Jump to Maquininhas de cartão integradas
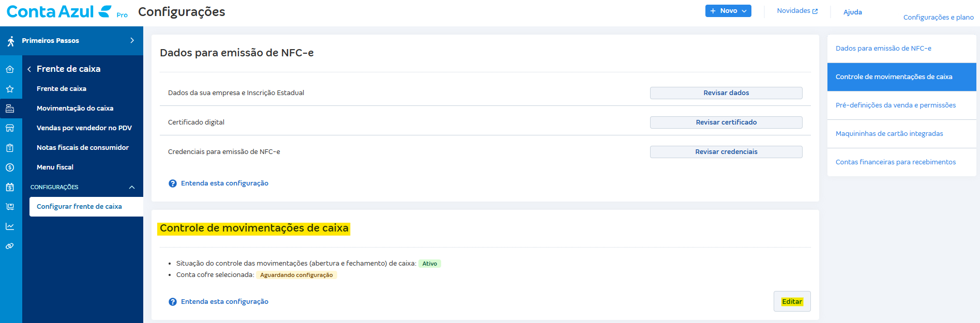The image size is (980, 323). click(x=902, y=134)
